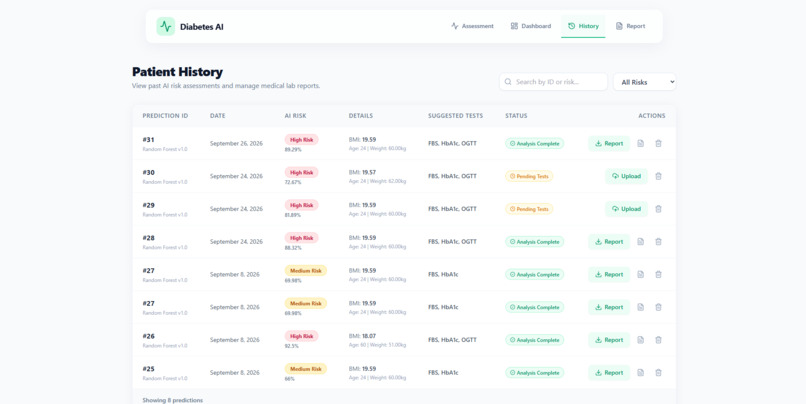Click the High Risk badge on prediction #31

[x=301, y=139]
